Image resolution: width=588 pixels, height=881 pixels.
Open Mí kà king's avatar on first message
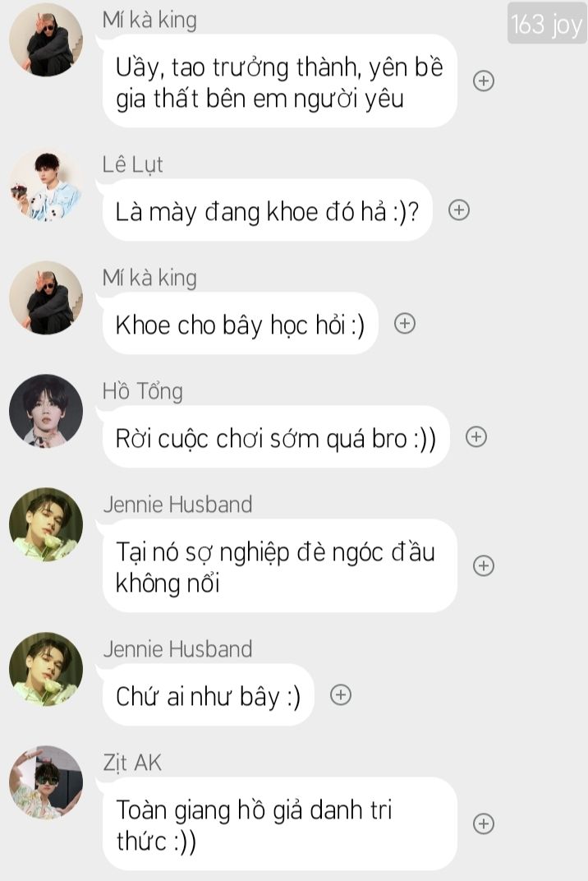tap(46, 39)
